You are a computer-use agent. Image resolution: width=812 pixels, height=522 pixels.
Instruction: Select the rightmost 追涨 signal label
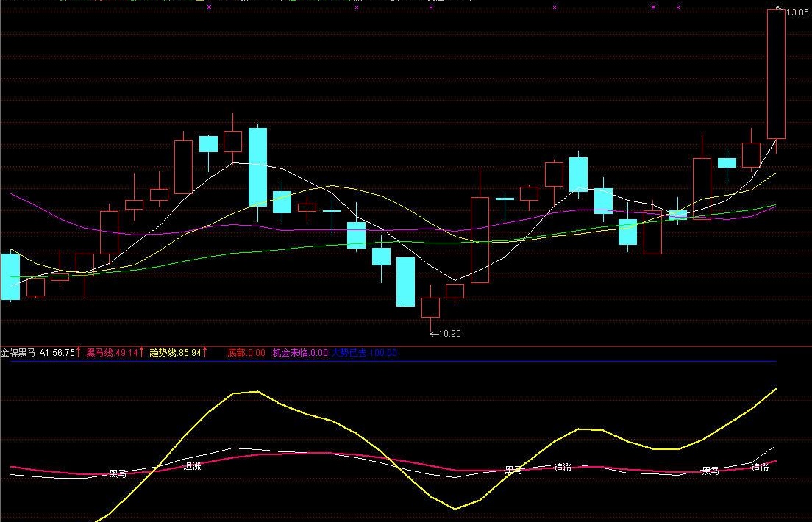pos(760,468)
